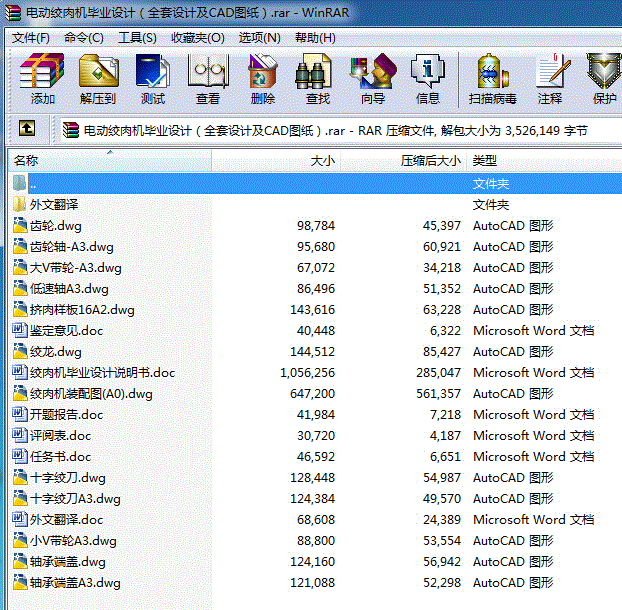Screen dimensions: 622x610
Task: Open the View (查看) toolbar icon
Action: pos(207,71)
